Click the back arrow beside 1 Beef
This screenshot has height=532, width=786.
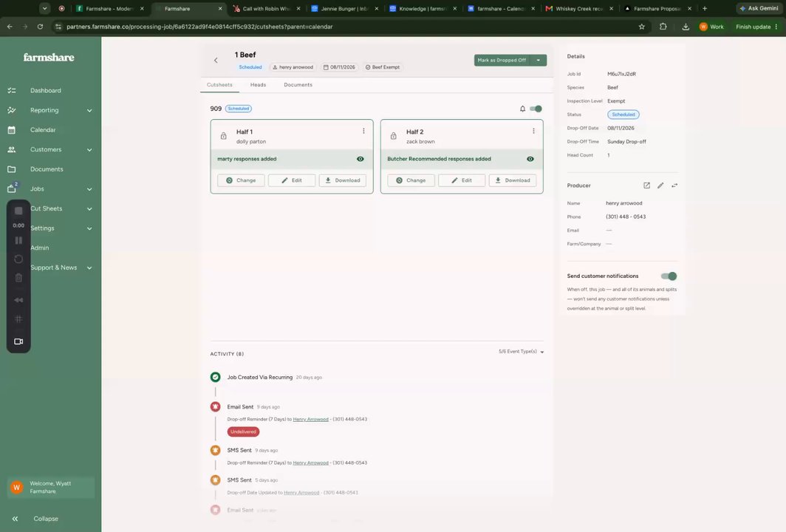[x=216, y=60]
